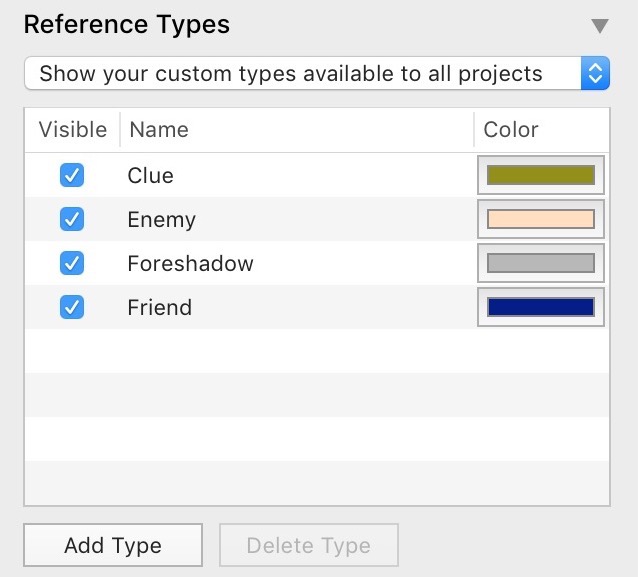The image size is (638, 577).
Task: Click the Delete Type button
Action: click(308, 546)
